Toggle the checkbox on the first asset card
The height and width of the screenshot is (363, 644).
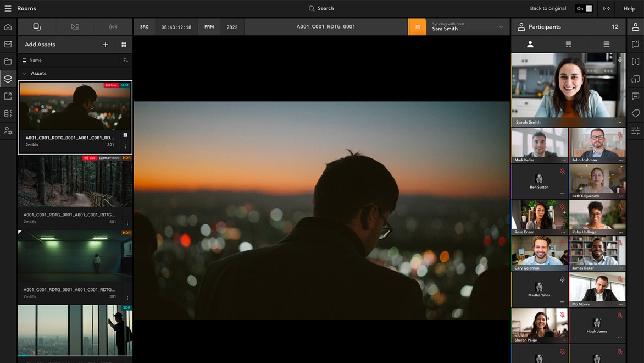(125, 135)
